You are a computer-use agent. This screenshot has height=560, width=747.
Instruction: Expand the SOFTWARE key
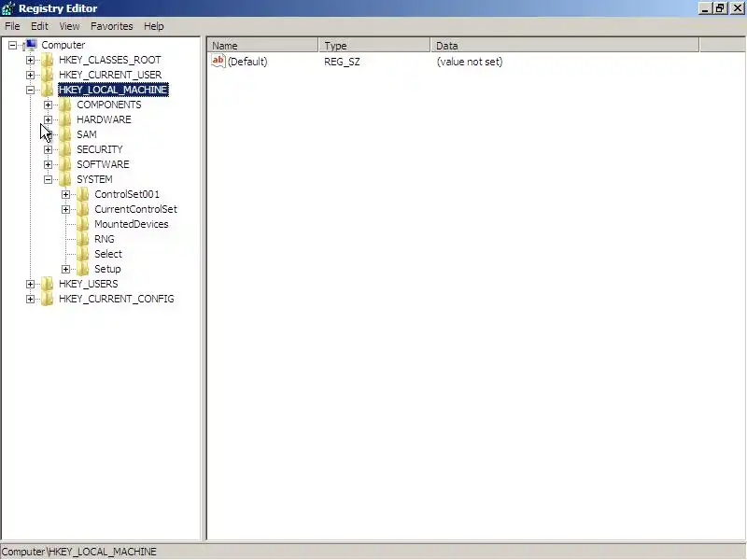[x=48, y=165]
